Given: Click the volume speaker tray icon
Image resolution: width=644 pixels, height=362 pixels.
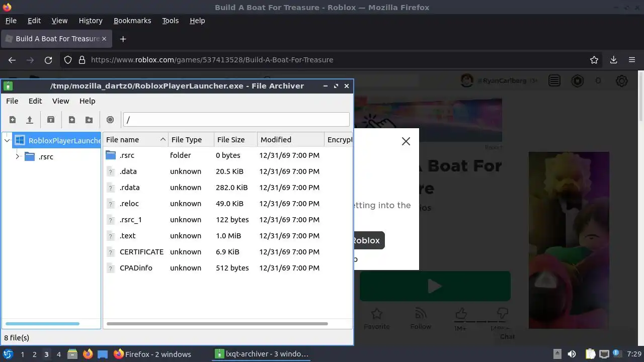Looking at the screenshot, I should (x=572, y=354).
